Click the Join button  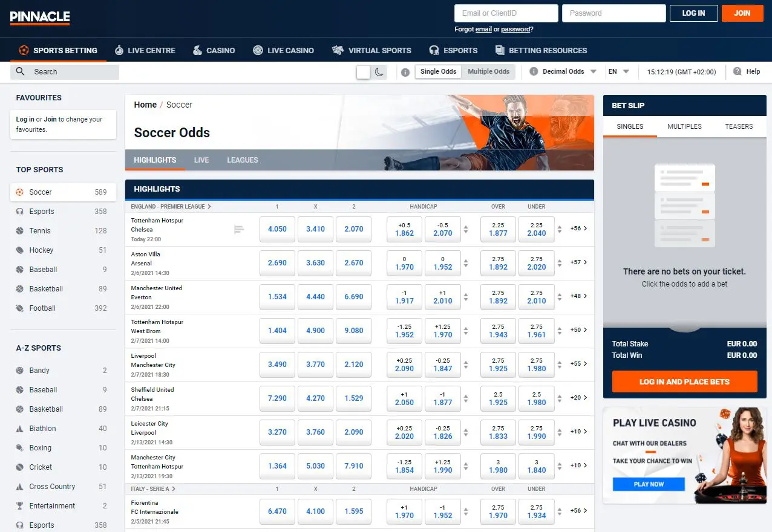point(742,13)
